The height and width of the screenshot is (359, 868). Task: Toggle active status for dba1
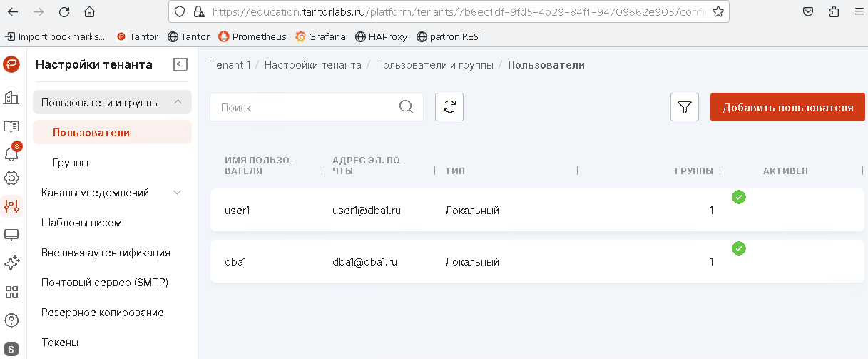pos(739,248)
